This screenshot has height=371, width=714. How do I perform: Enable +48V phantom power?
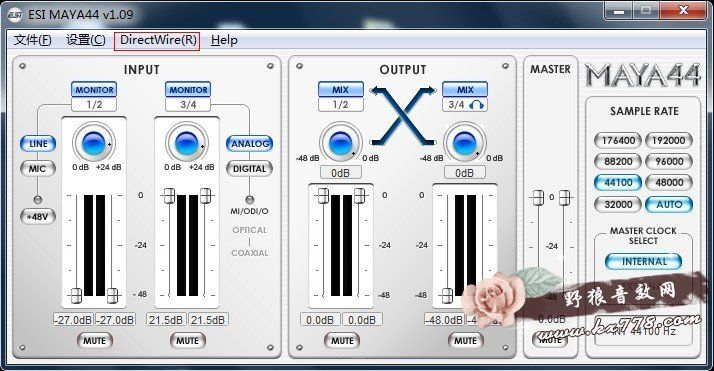(x=38, y=217)
